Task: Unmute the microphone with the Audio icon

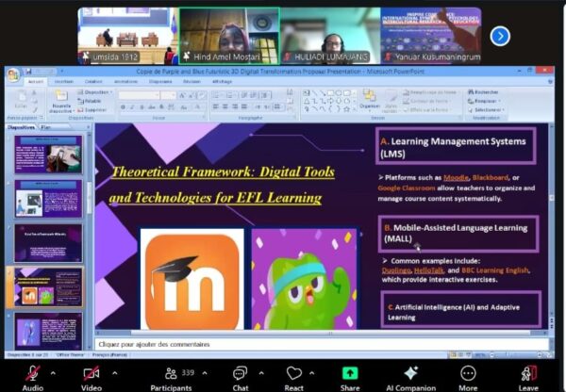Action: pyautogui.click(x=32, y=372)
